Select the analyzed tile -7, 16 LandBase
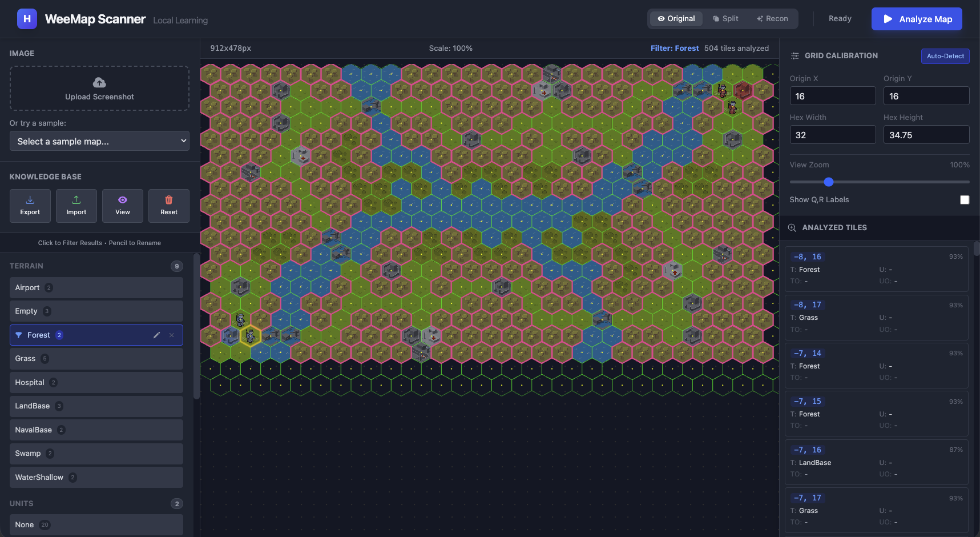980x537 pixels. [876, 462]
